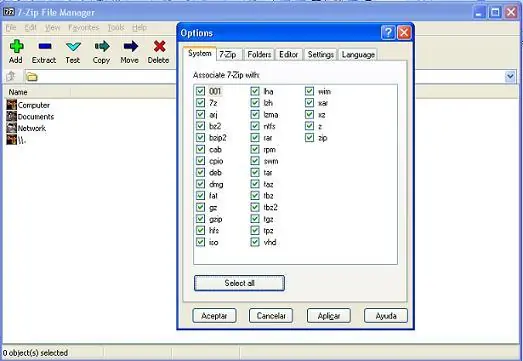The height and width of the screenshot is (361, 523).
Task: Uncheck the 7z association checkbox
Action: coord(200,103)
